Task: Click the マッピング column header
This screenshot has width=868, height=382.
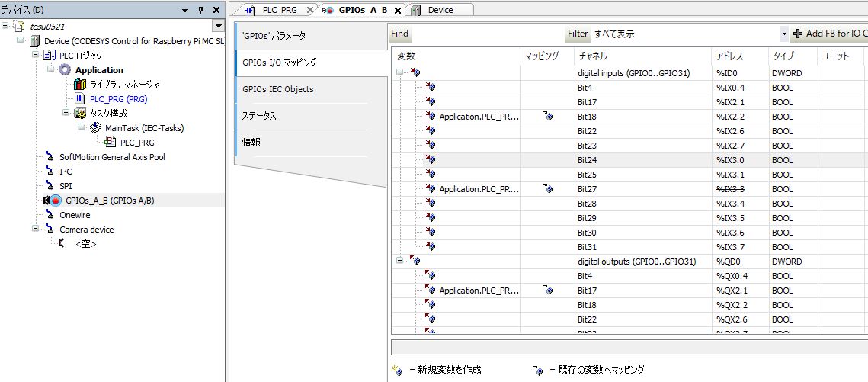Action: tap(547, 56)
